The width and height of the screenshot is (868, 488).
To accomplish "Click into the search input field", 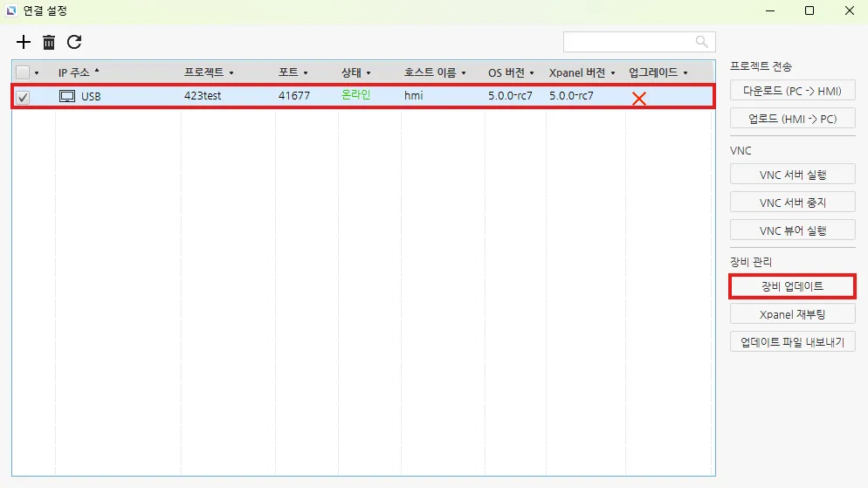I will [629, 42].
